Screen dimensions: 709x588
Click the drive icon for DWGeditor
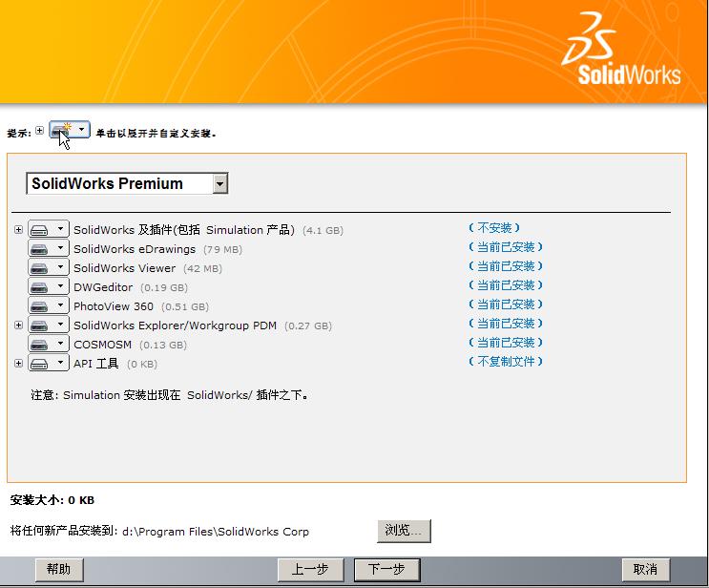[x=39, y=287]
